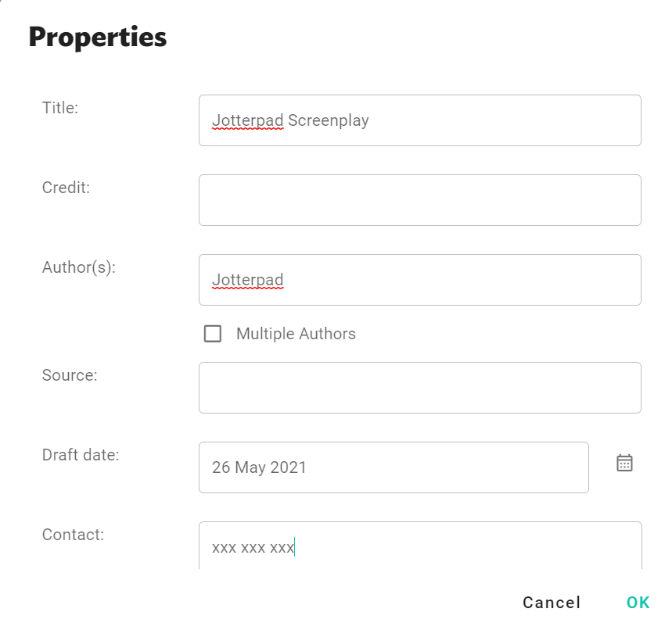Click the "Source:" field label
Screen dimensions: 672x623
70,375
